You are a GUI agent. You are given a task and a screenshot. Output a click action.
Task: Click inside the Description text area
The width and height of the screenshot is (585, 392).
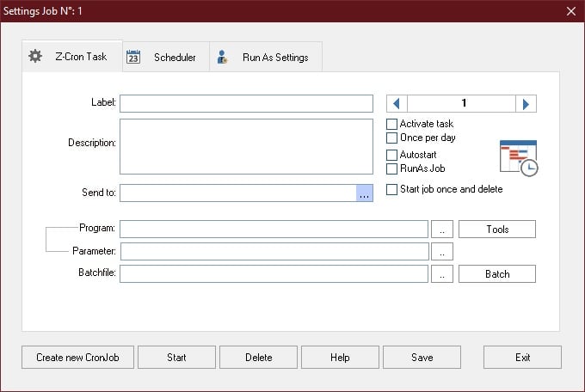point(246,147)
